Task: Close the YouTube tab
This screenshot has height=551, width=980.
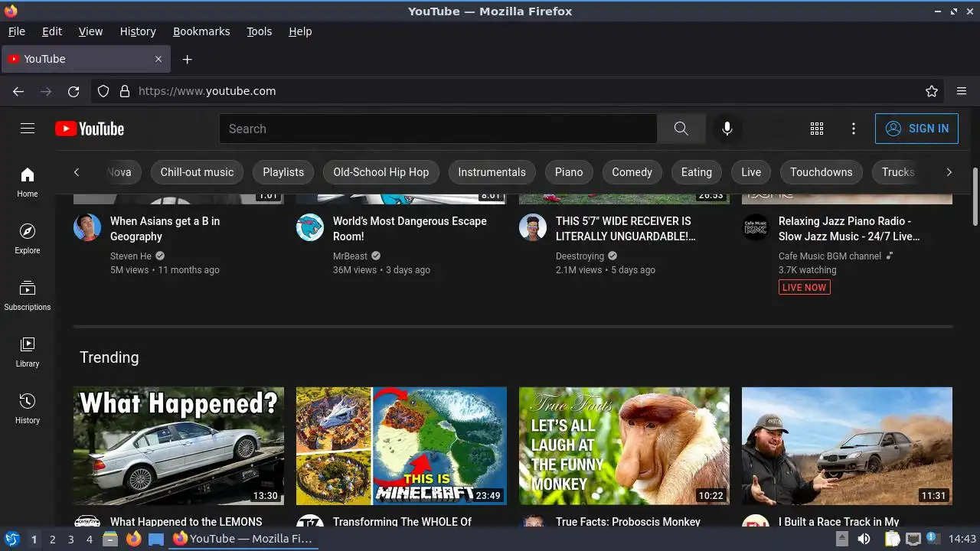Action: 158,59
